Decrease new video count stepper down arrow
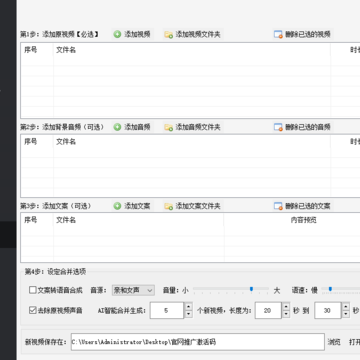360x360 pixels. tap(189, 314)
